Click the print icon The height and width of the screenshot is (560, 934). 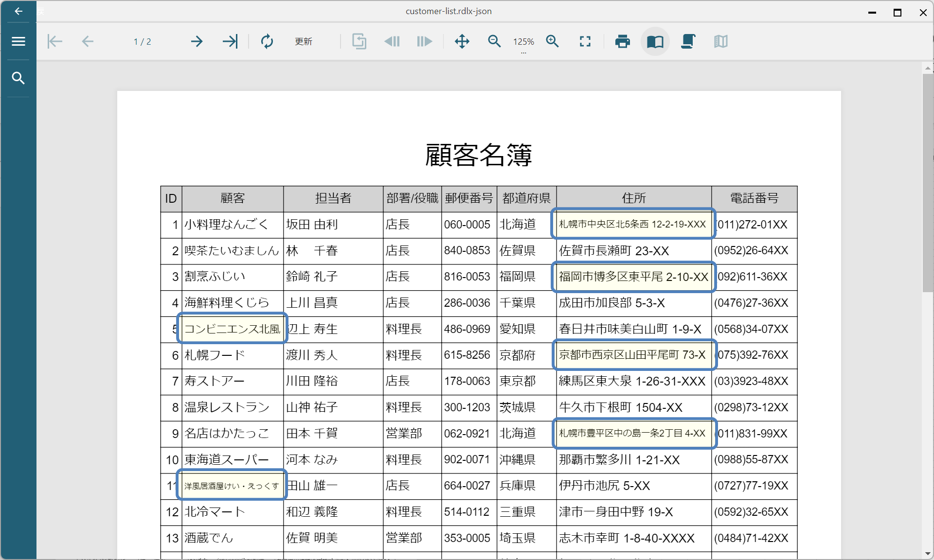623,41
